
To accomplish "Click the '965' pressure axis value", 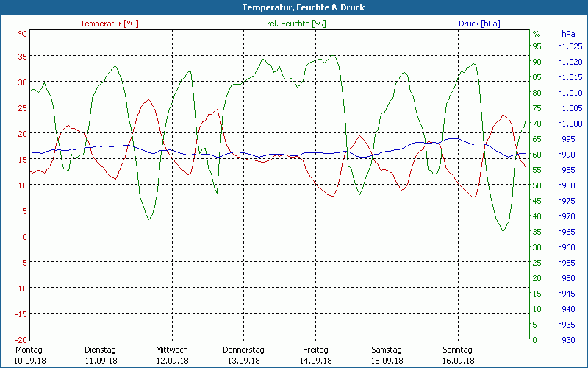I will click(568, 232).
